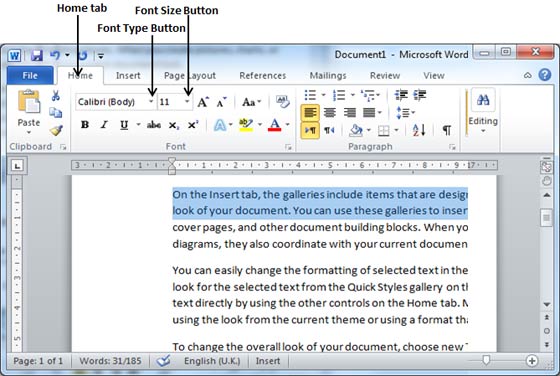Image resolution: width=560 pixels, height=376 pixels.
Task: Click the Undo arrow icon
Action: [55, 55]
